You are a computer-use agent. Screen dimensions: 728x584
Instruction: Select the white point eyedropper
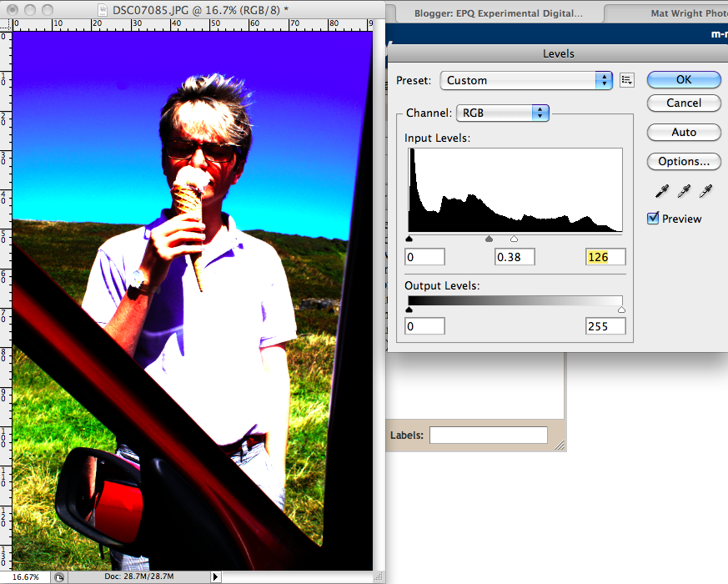point(705,191)
